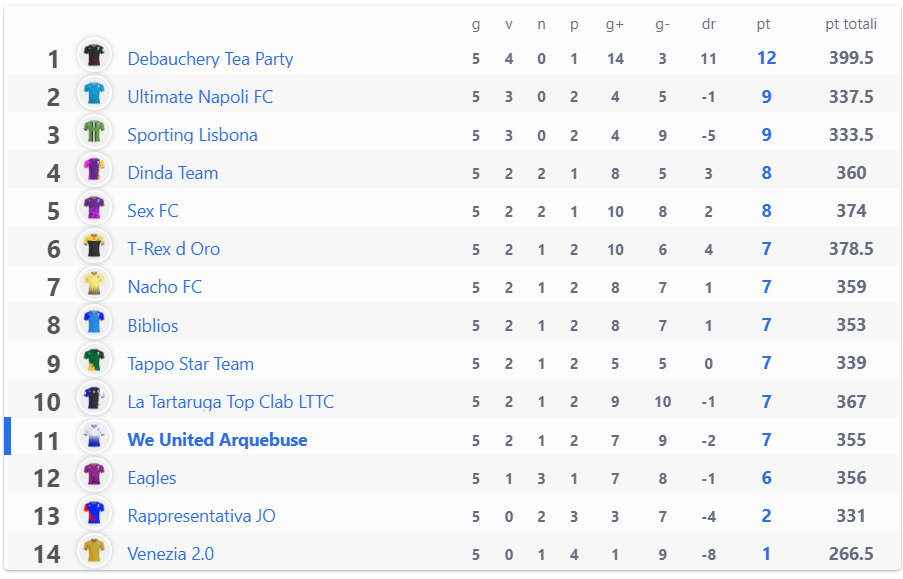
Task: Click the 'dr' goal difference column header
Action: point(708,24)
